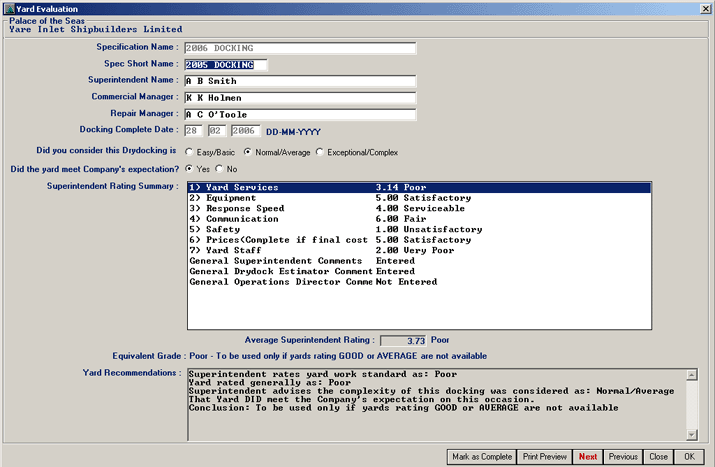Viewport: 715px width, 467px height.
Task: Select Yes for yard met expectation
Action: pos(189,169)
